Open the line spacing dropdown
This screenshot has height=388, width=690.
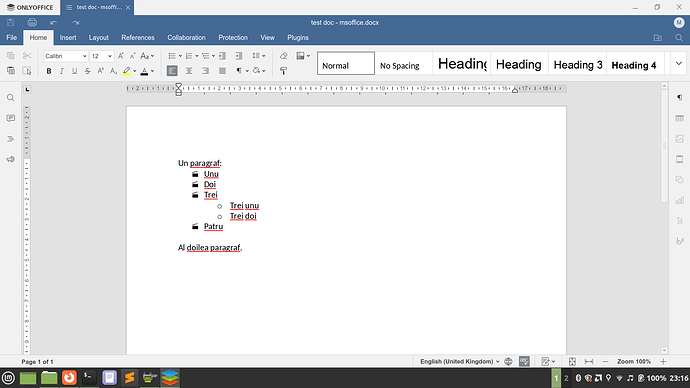tap(259, 56)
